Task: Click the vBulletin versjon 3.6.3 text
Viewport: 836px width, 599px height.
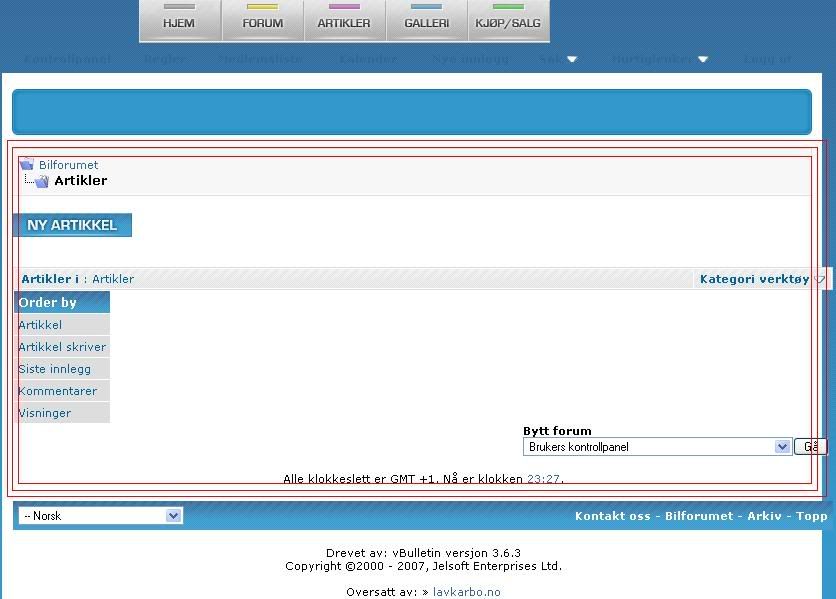Action: click(x=456, y=553)
